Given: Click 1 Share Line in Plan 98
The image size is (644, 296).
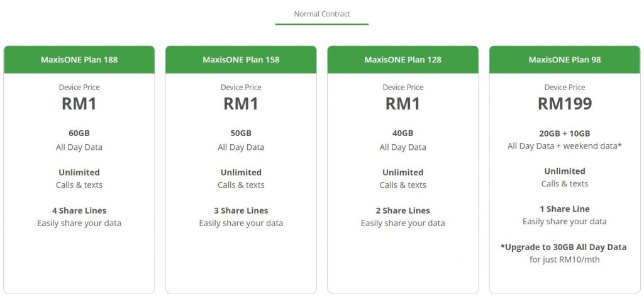Looking at the screenshot, I should point(565,209).
